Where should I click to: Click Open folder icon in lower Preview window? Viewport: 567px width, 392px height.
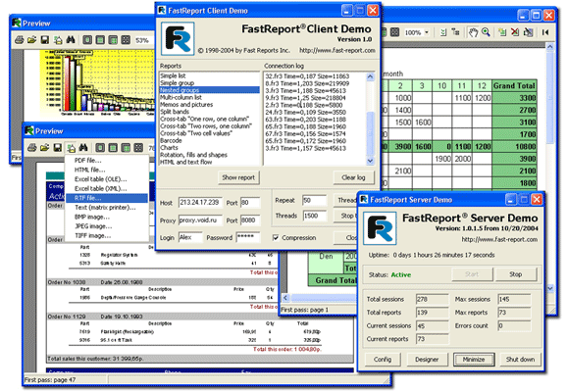44,147
